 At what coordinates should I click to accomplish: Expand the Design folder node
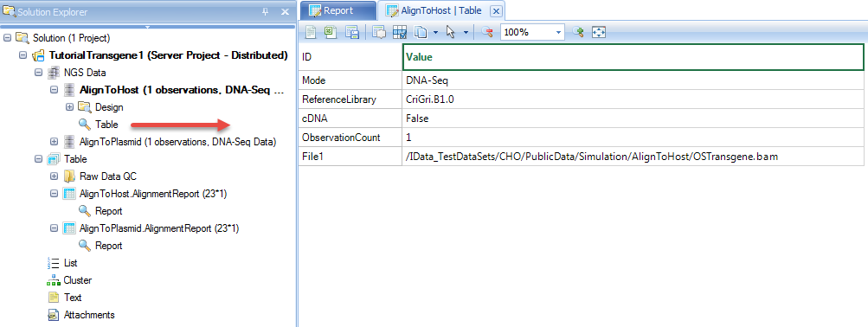[69, 106]
